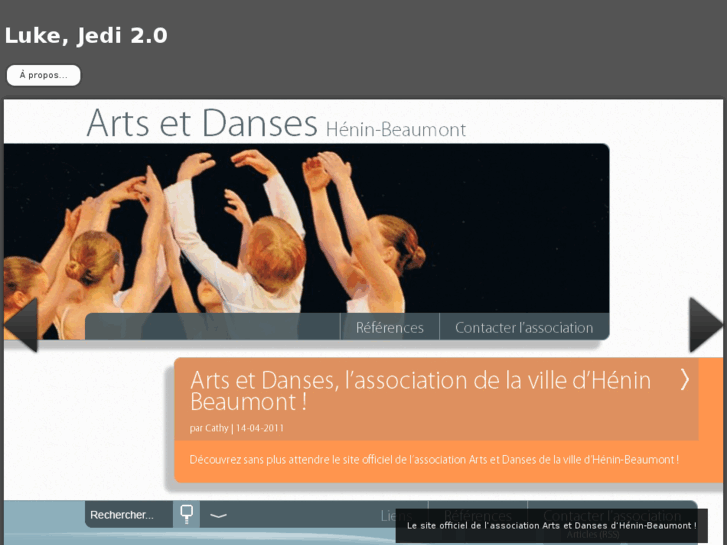Click the Rechercher... search field
The height and width of the screenshot is (545, 727).
[129, 514]
